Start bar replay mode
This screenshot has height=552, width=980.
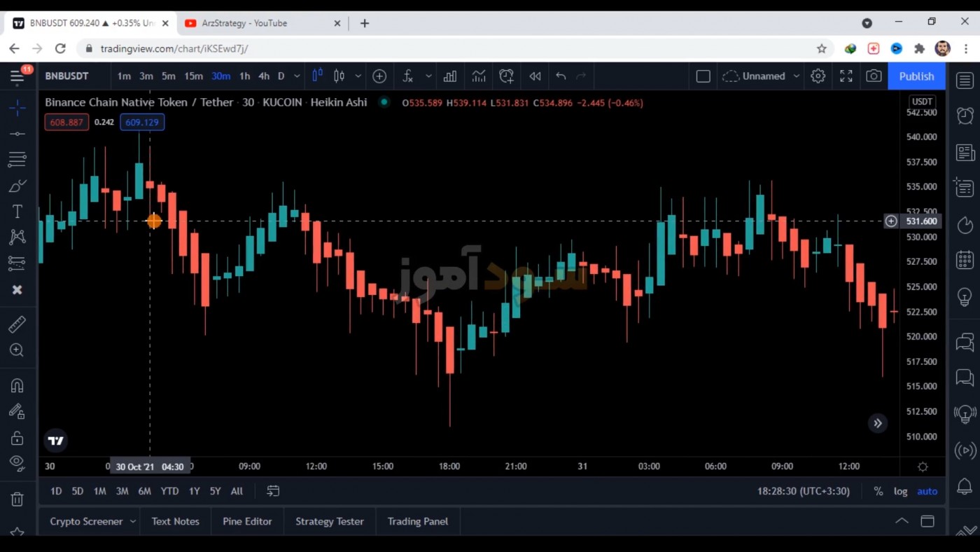(535, 76)
